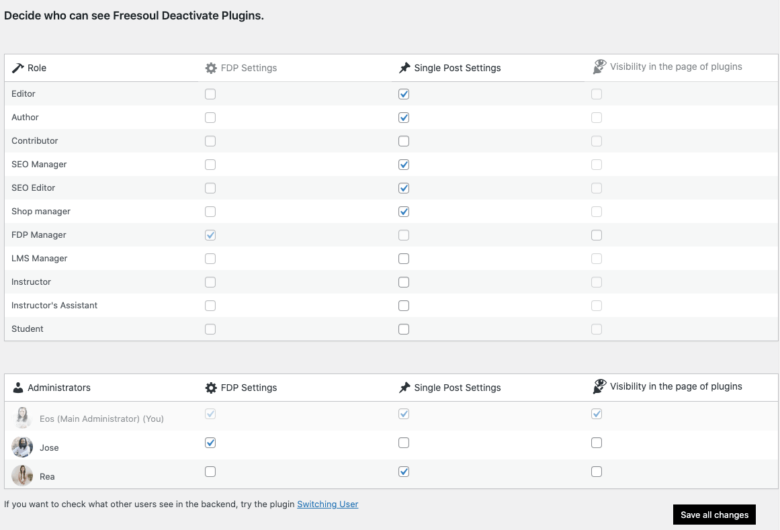Click the hammer icon beside Role header
Screen dimensions: 780x530
point(18,68)
